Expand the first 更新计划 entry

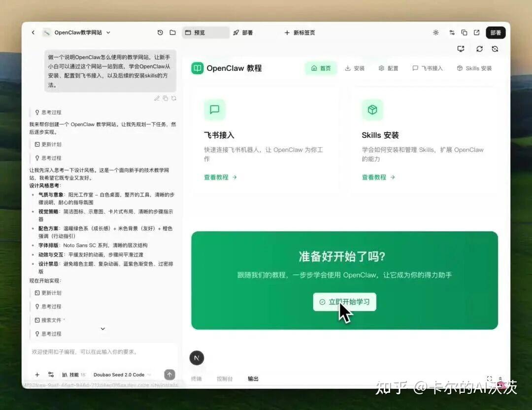(48, 144)
